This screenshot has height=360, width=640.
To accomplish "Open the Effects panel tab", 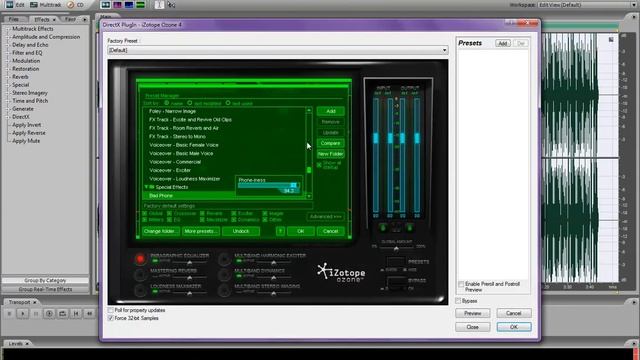I will click(42, 19).
